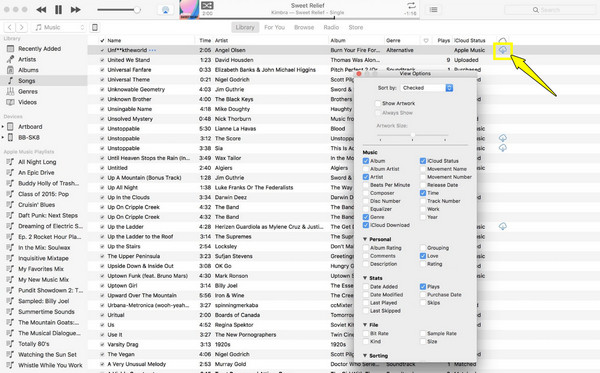Collapse the File section triangle
600x373 pixels.
pos(365,324)
